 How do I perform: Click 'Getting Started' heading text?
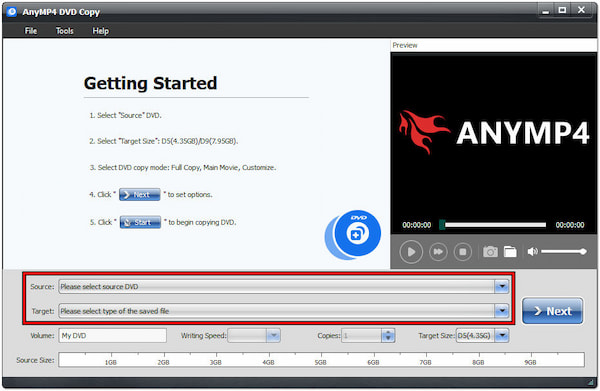150,83
